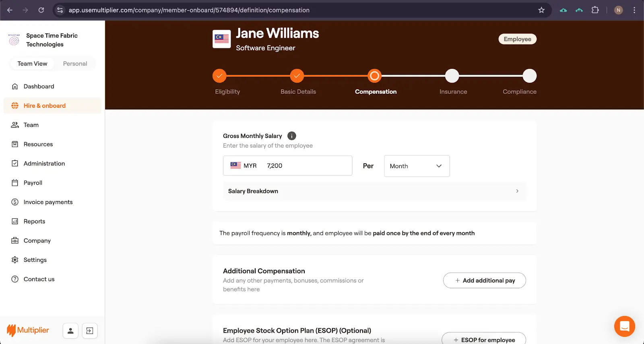This screenshot has width=644, height=344.
Task: Click the Employee badge
Action: coord(518,39)
